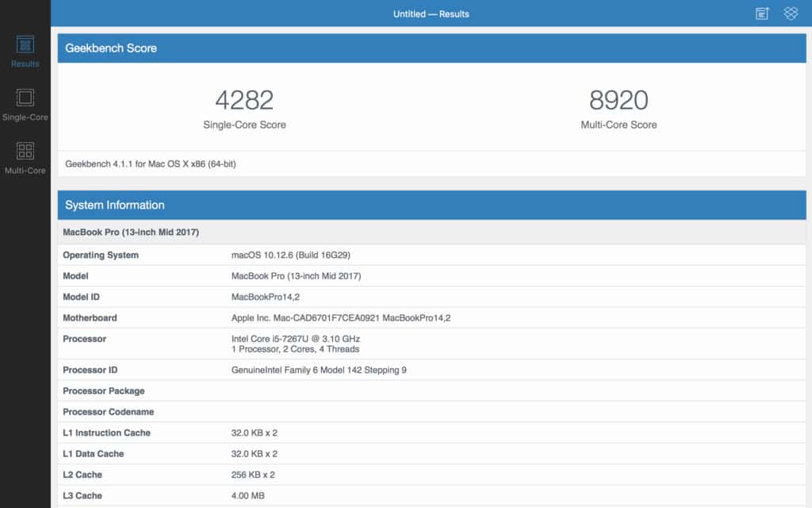The image size is (812, 508).
Task: Click the System Information section header
Action: 432,206
